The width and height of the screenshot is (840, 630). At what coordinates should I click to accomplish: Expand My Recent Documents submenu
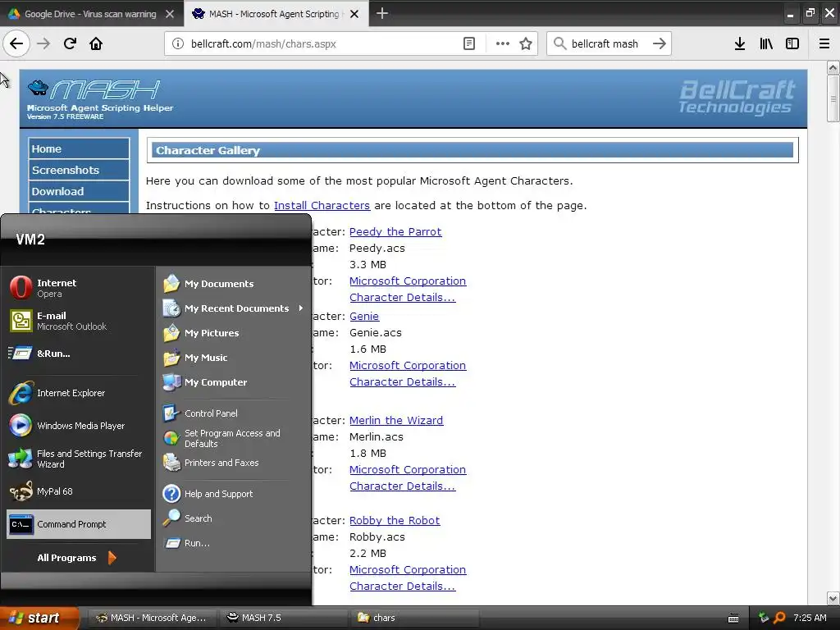232,308
